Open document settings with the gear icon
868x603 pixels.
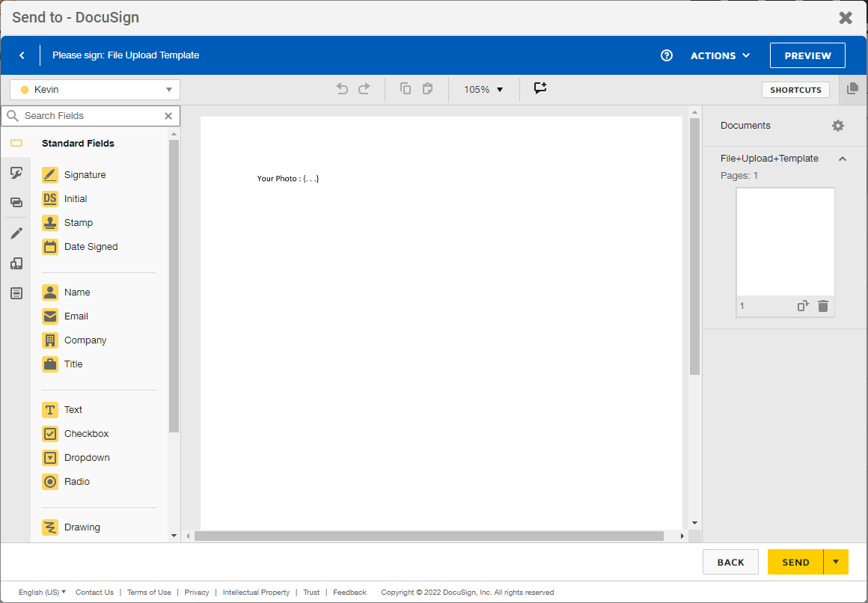[837, 126]
